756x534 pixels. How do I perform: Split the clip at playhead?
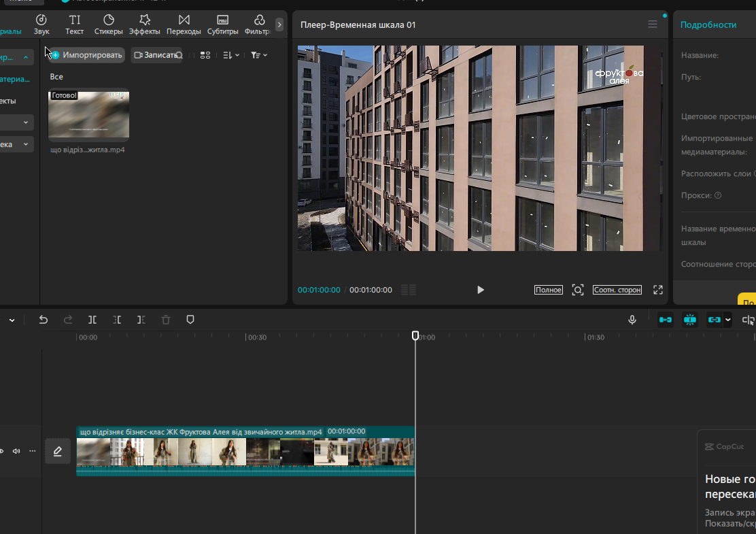(92, 320)
